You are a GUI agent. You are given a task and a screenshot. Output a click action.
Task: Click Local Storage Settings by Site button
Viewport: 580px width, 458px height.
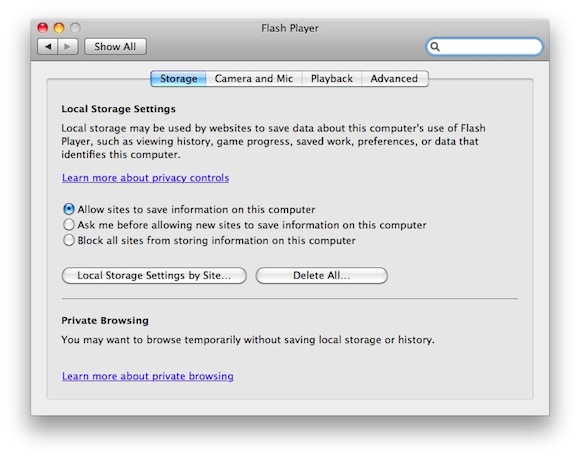tap(154, 276)
